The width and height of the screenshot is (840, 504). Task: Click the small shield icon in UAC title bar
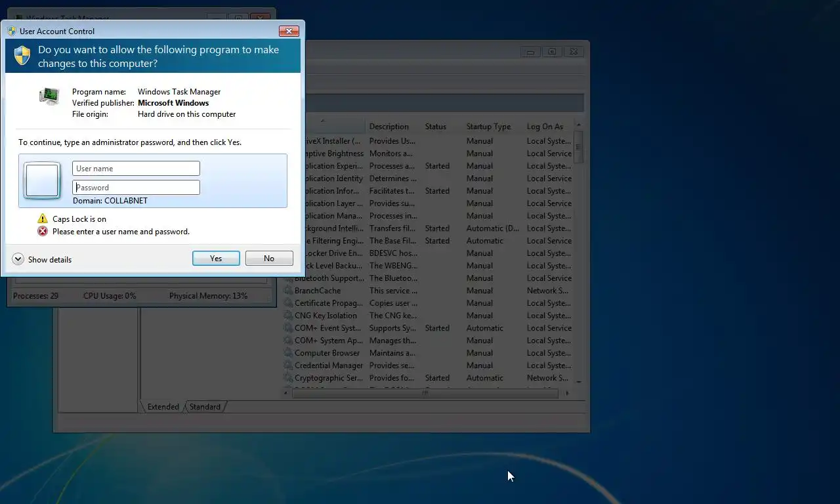(x=12, y=31)
